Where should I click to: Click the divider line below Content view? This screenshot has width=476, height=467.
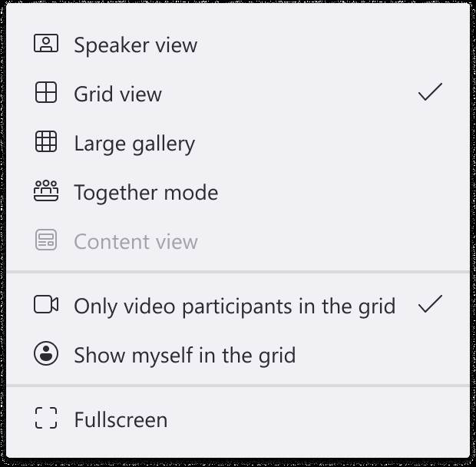pyautogui.click(x=238, y=272)
